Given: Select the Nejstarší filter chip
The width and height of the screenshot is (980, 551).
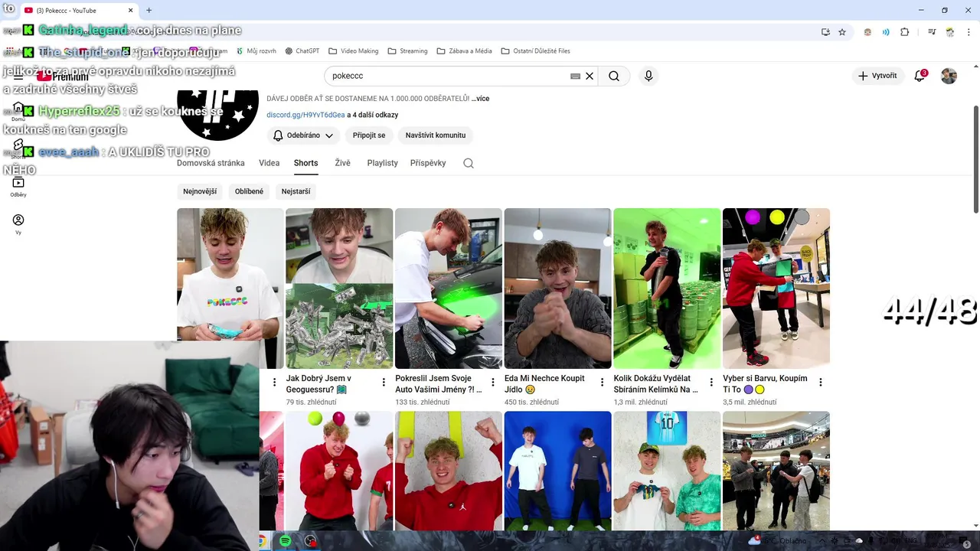Looking at the screenshot, I should [x=296, y=191].
